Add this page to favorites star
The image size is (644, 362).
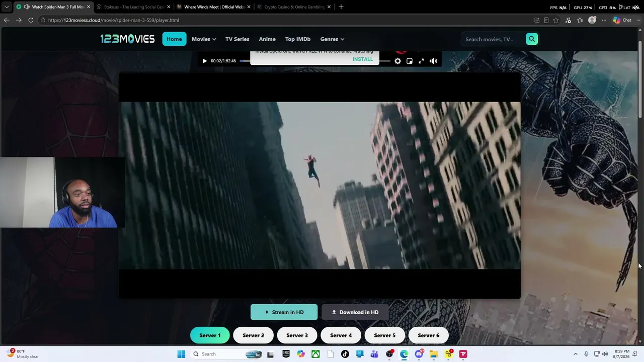[556, 20]
